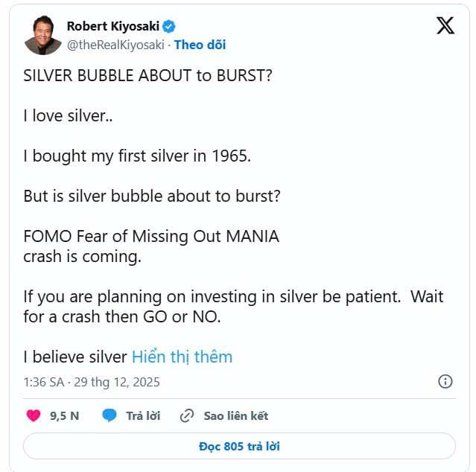Expand tweet with Hiển thị thêm
The height and width of the screenshot is (472, 476).
(182, 357)
